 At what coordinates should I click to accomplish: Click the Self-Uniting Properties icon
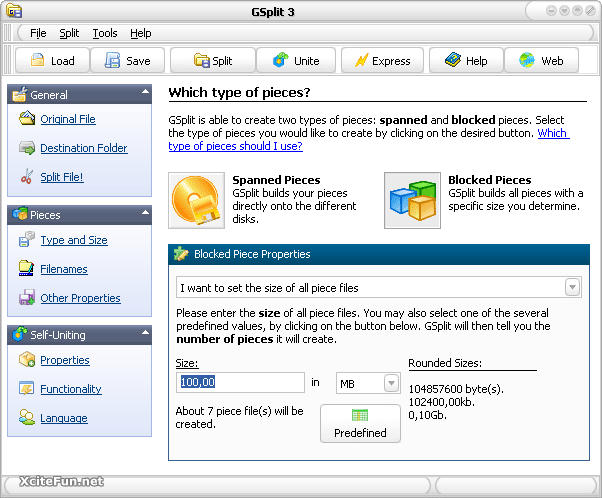pos(27,360)
